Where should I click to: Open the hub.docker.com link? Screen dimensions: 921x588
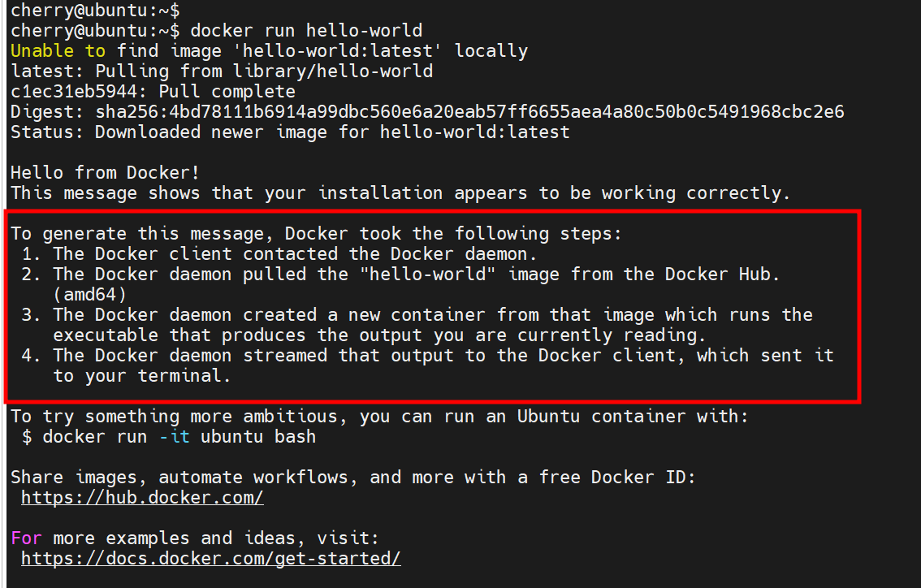click(x=142, y=497)
